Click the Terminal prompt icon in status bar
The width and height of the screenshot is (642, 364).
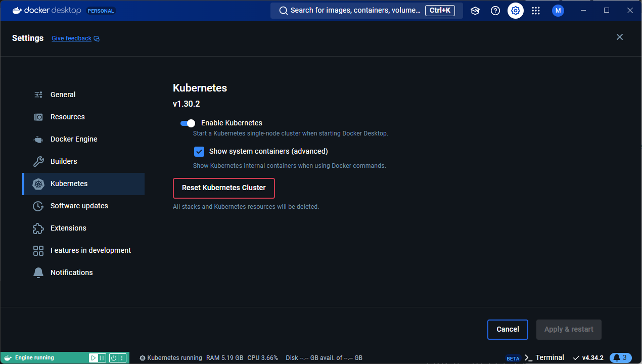coord(529,358)
